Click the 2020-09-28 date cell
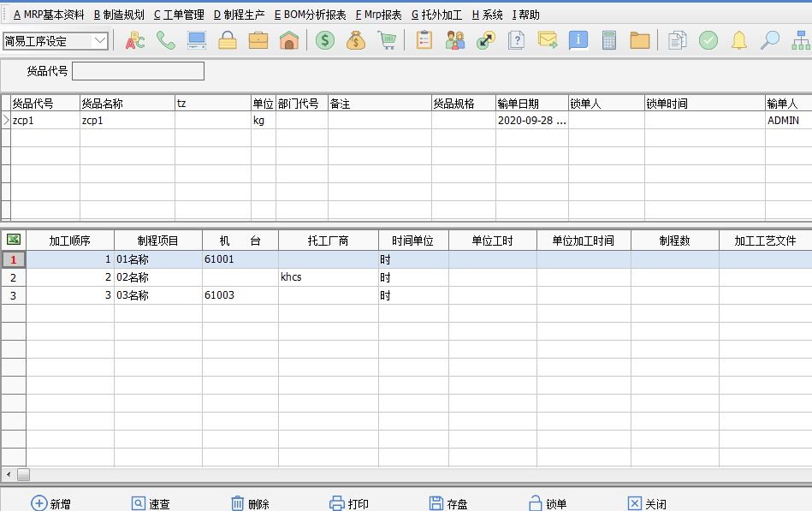 532,120
